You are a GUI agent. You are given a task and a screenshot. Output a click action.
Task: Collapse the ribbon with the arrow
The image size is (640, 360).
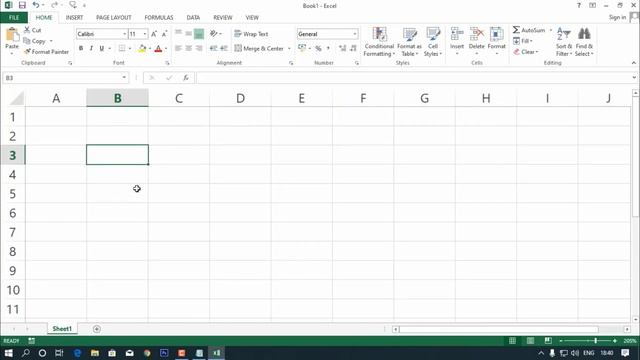pos(633,63)
